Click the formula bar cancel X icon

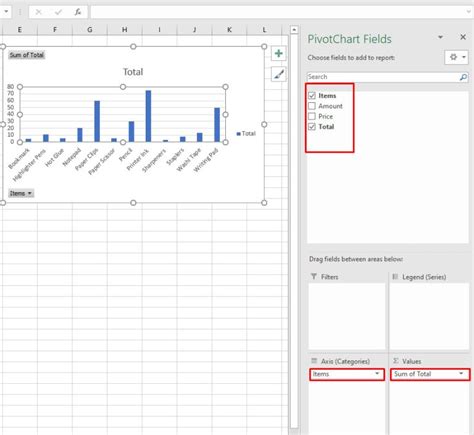(x=38, y=12)
